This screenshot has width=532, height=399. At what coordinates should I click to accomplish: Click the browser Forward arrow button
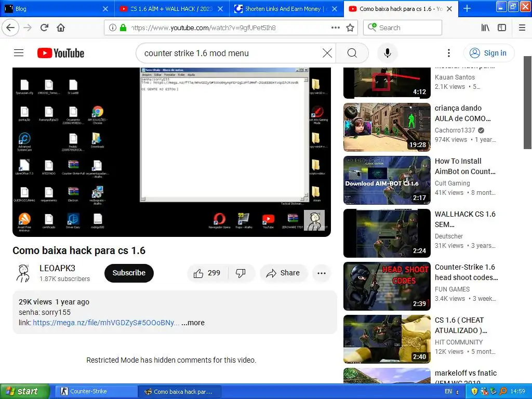point(28,28)
